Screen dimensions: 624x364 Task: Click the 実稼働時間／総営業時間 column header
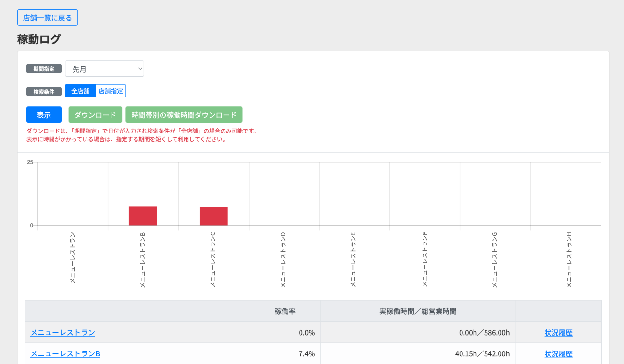click(x=418, y=311)
